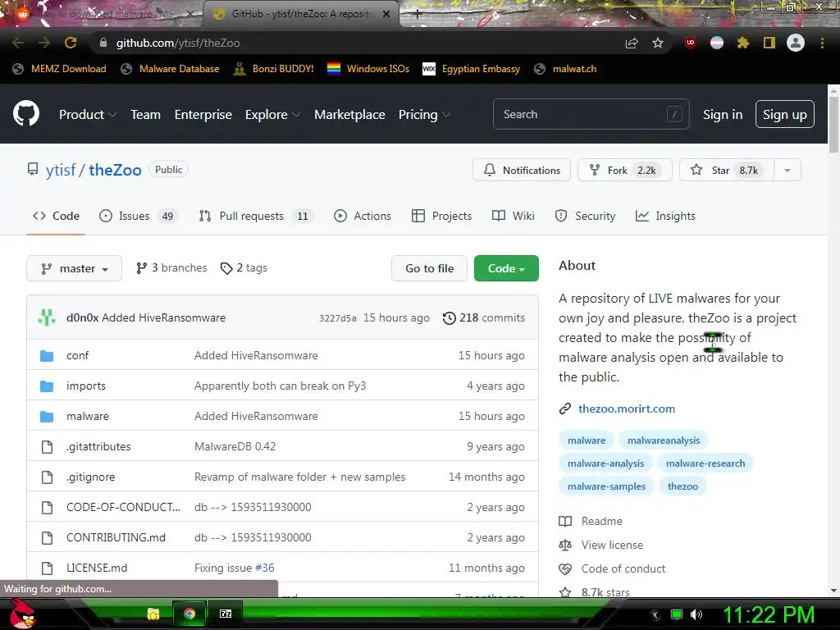
Task: Switch to the Insights tab
Action: click(x=665, y=216)
